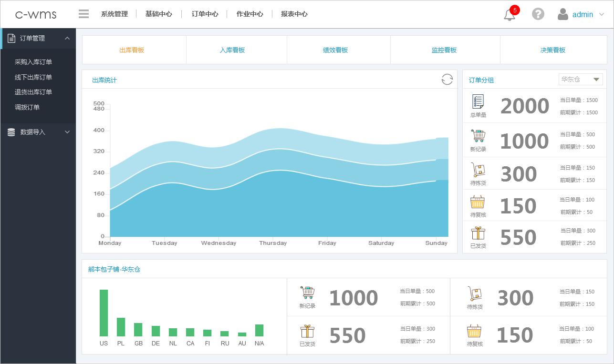Click the help question mark icon
Screen dimensions: 614x364
[x=538, y=13]
